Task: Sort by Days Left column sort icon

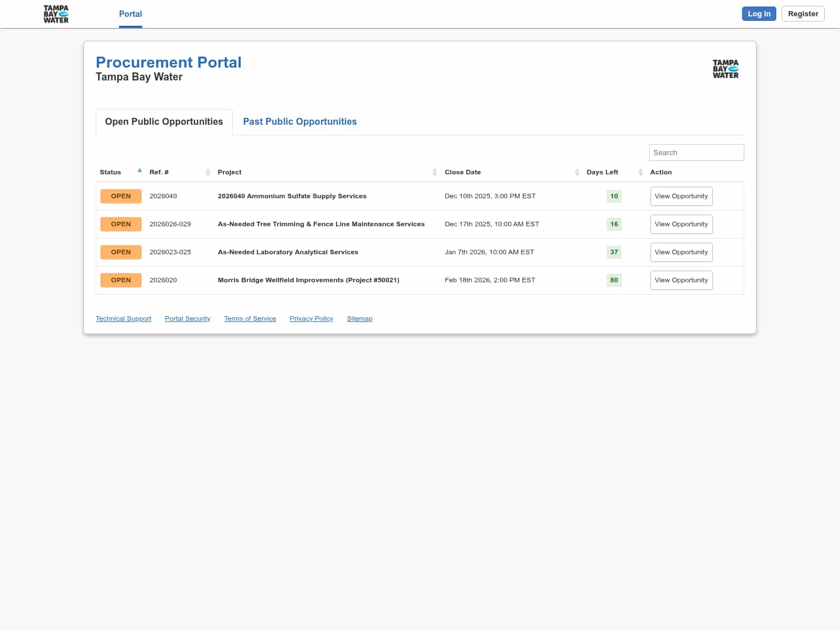Action: point(640,172)
